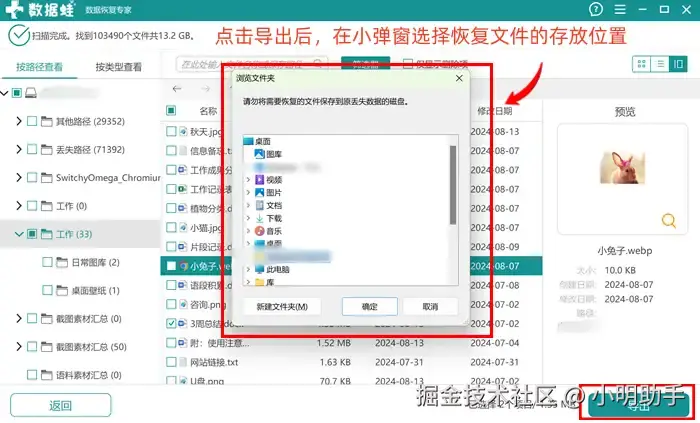Viewport: 700px width, 423px height.
Task: Select the 按路径查看 tab
Action: 39,67
